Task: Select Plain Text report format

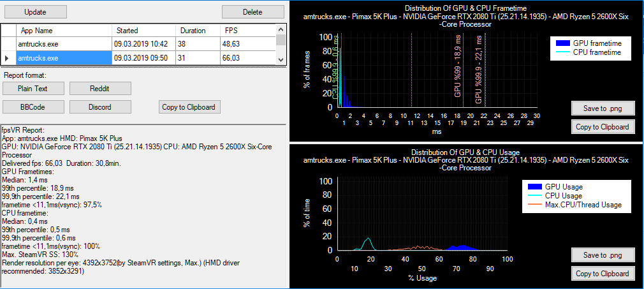Action: 33,89
